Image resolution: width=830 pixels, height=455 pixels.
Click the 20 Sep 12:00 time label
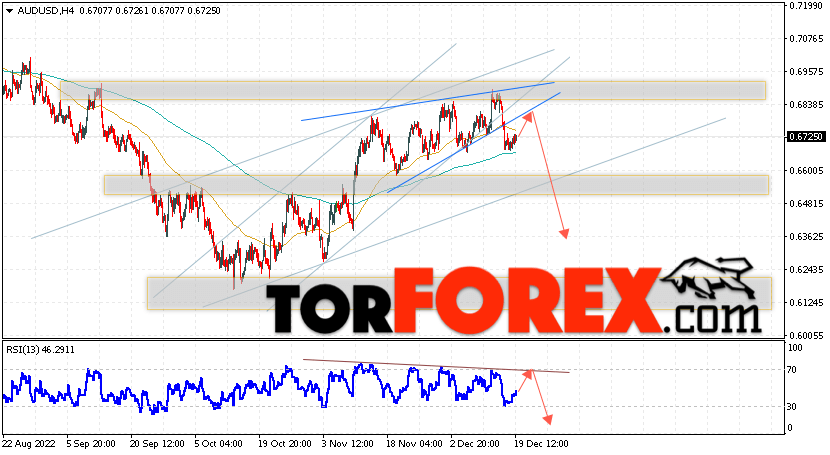click(x=157, y=443)
